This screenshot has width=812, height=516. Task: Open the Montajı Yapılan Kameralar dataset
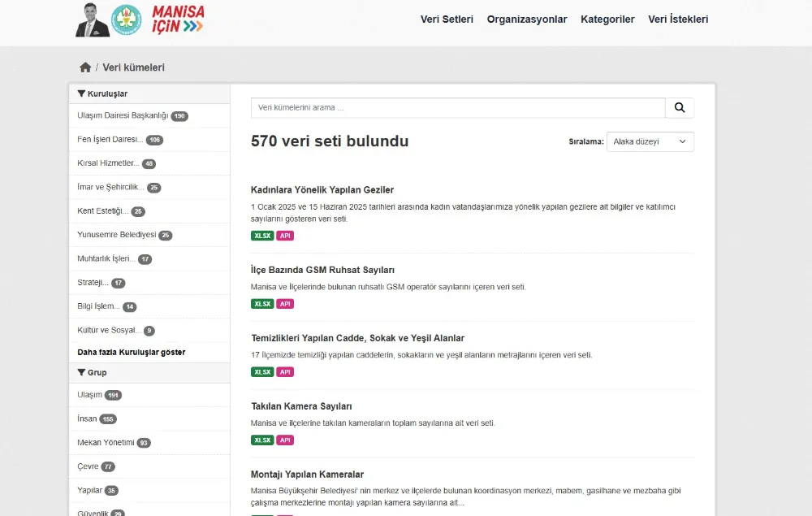click(307, 475)
